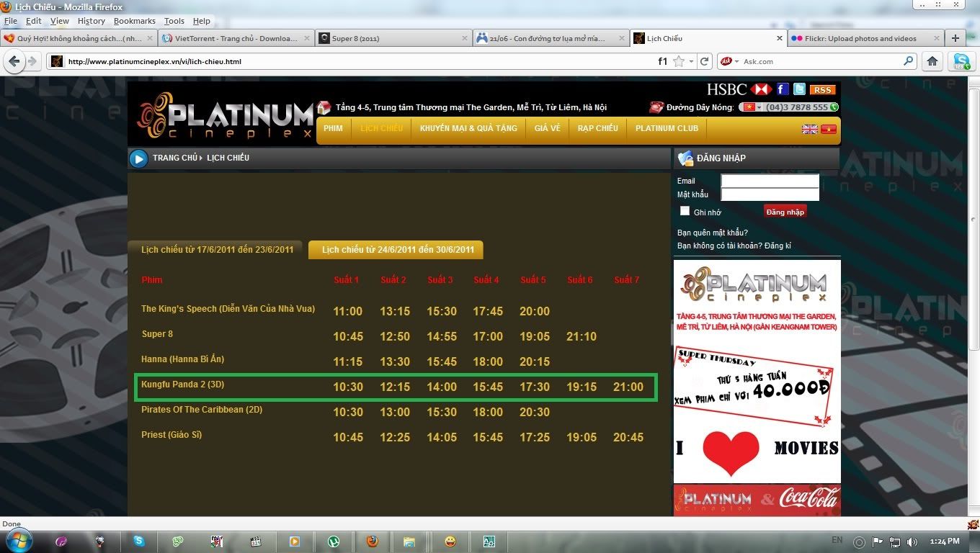Click the volume speaker icon in system tray
980x553 pixels.
(912, 541)
